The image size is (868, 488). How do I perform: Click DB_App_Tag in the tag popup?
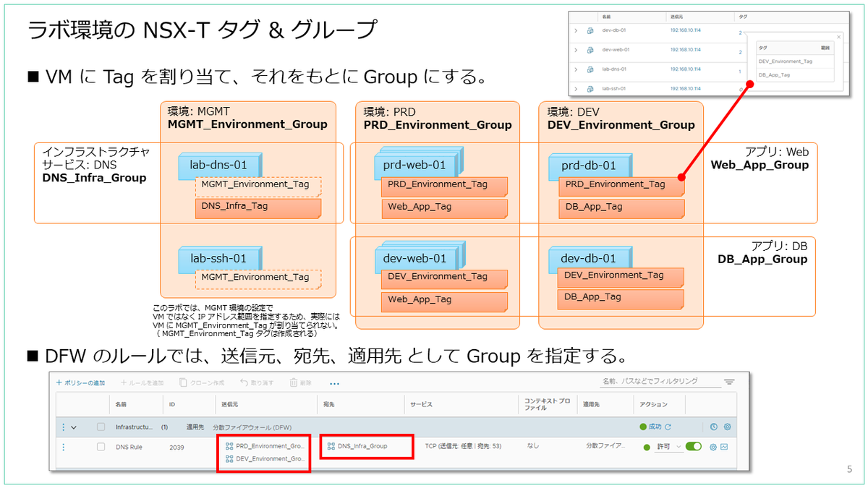pyautogui.click(x=775, y=74)
